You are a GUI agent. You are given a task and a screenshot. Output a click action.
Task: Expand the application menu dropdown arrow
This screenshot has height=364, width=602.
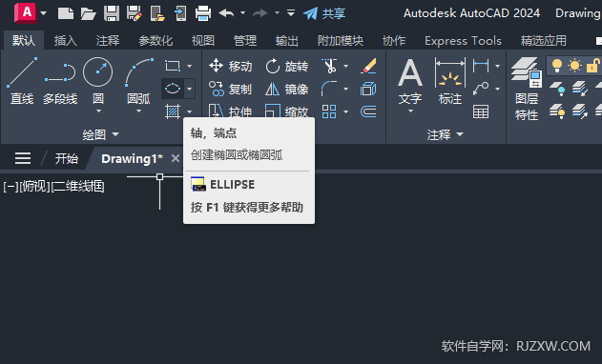point(43,13)
